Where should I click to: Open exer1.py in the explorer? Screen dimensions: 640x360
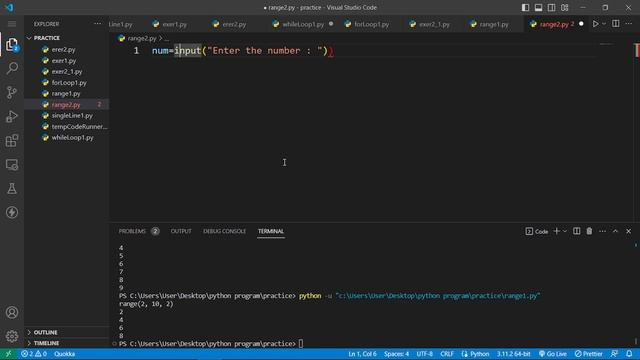pyautogui.click(x=64, y=60)
